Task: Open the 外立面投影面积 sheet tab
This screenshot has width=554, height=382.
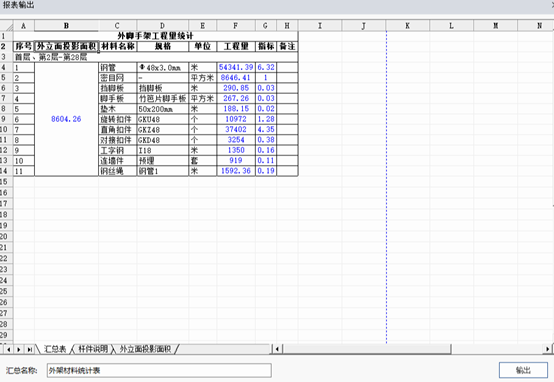Action: (145, 349)
